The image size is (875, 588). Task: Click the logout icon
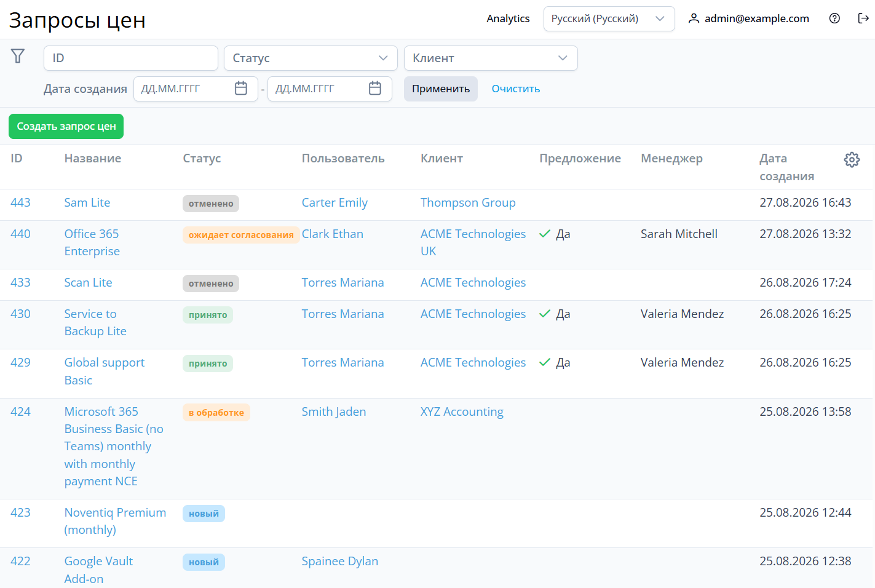tap(863, 18)
